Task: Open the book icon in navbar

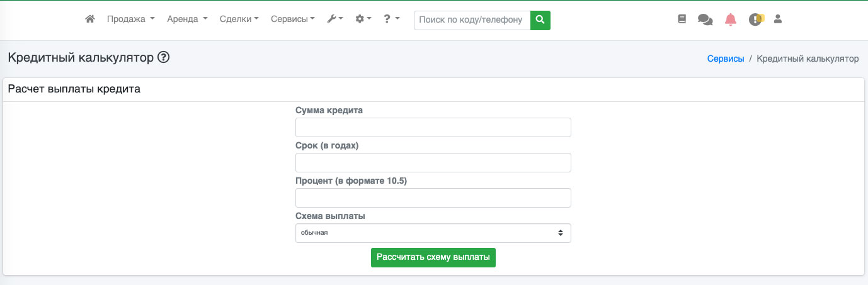Action: (682, 20)
